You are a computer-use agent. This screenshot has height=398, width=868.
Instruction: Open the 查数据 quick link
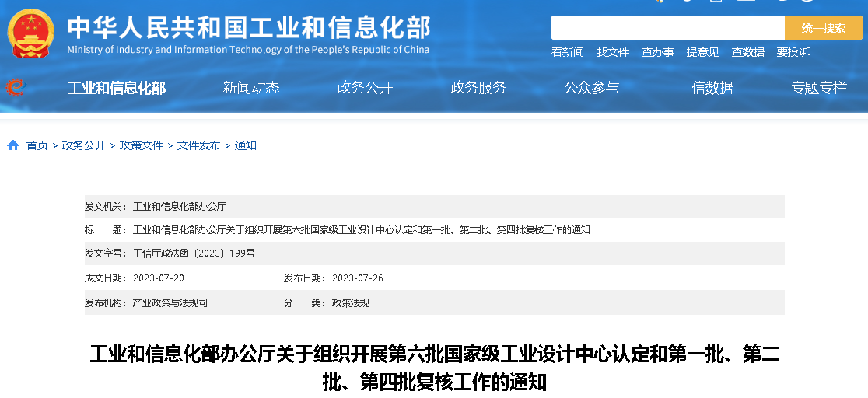click(x=747, y=52)
